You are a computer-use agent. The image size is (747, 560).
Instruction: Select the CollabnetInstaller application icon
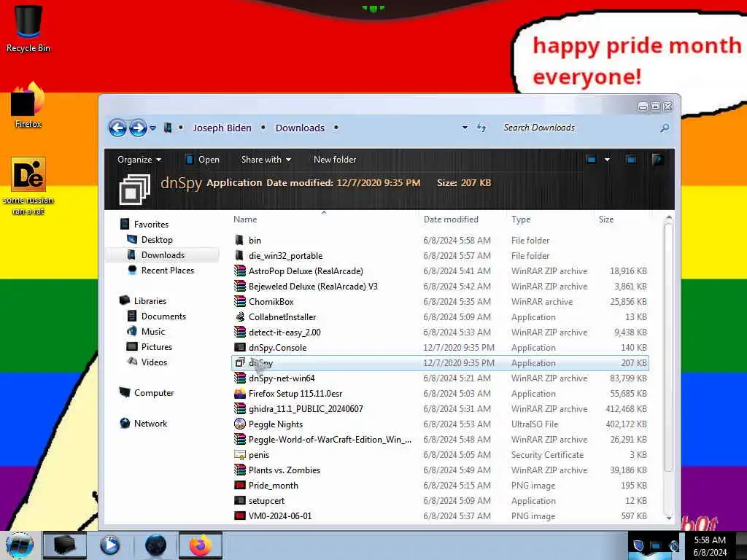[x=239, y=317]
